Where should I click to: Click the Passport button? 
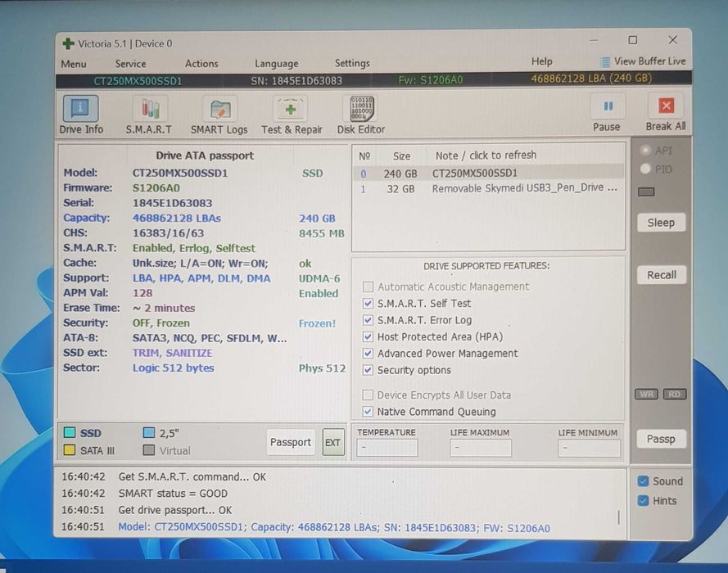tap(291, 442)
